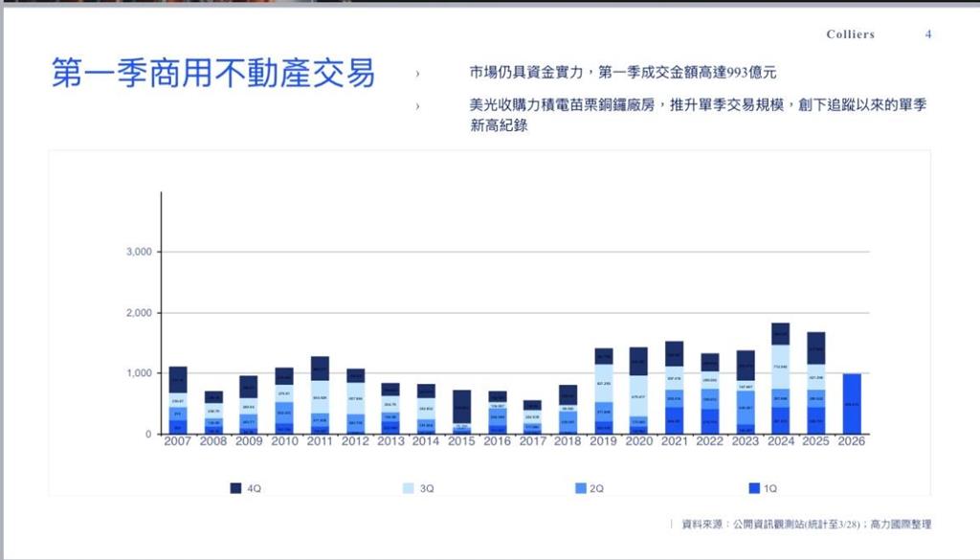
Task: Click the 資料來源 source footnote text
Action: tap(806, 524)
